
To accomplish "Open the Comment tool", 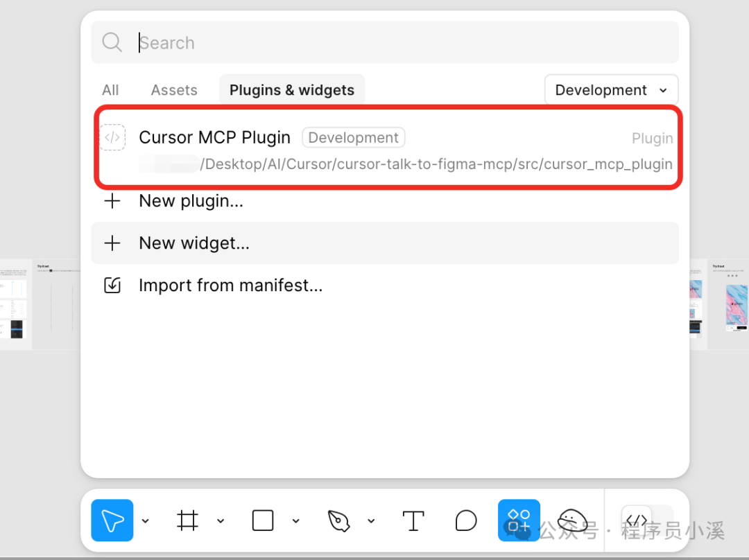I will 465,520.
